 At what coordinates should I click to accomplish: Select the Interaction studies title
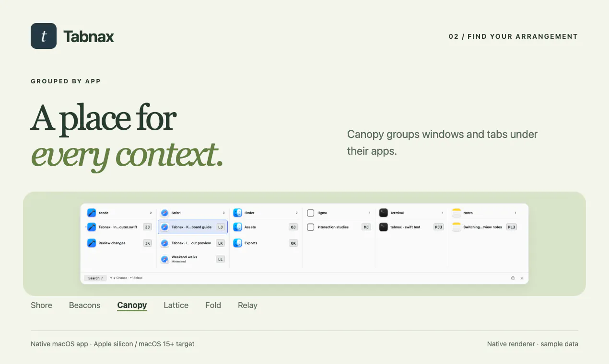click(x=333, y=227)
